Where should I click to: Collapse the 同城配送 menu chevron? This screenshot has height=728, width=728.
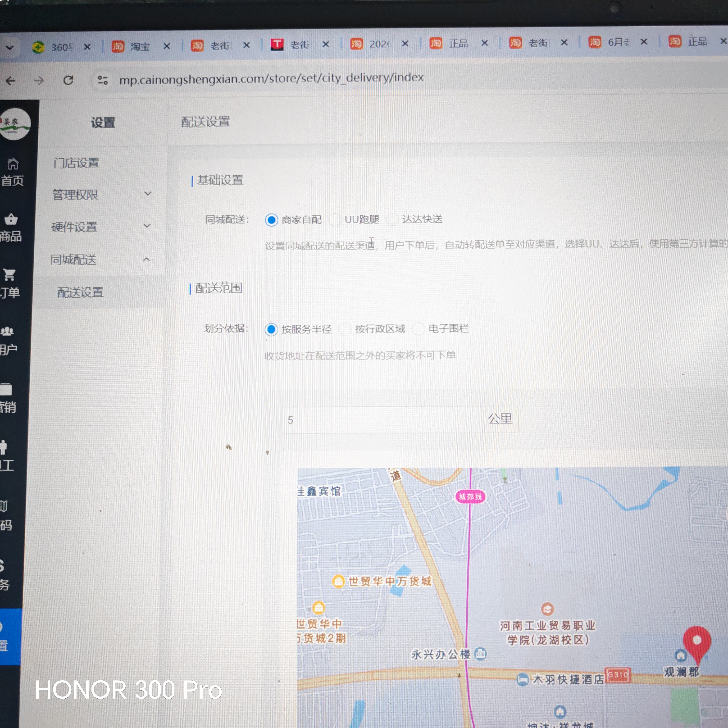(147, 259)
